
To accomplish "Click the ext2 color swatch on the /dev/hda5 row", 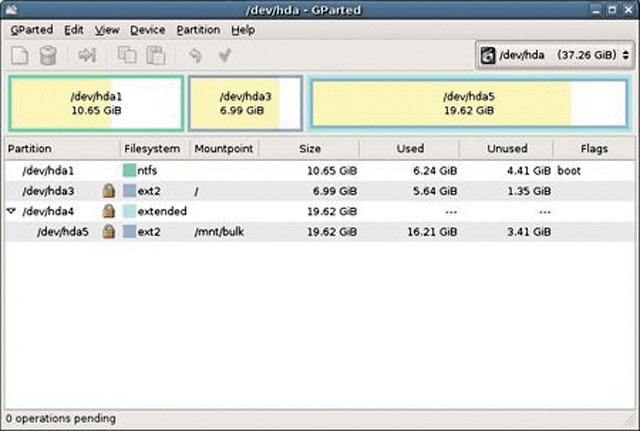I will coord(129,231).
